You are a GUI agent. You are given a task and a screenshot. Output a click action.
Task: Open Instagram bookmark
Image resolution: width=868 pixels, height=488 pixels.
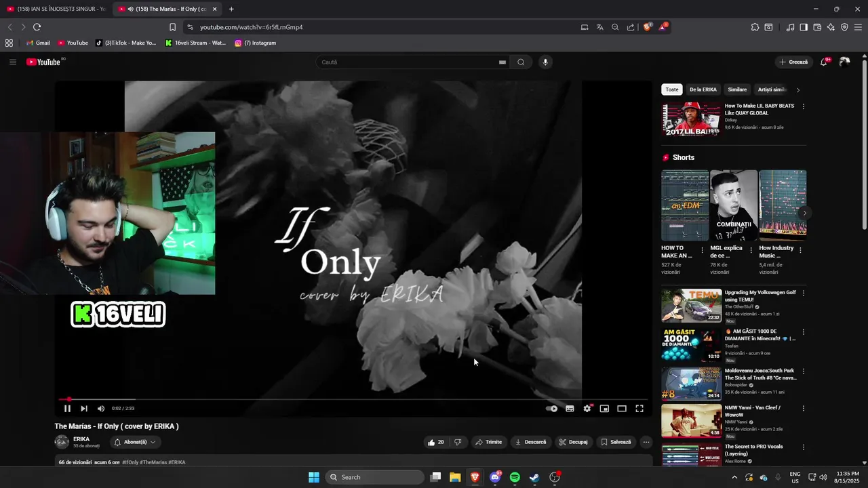click(x=255, y=43)
